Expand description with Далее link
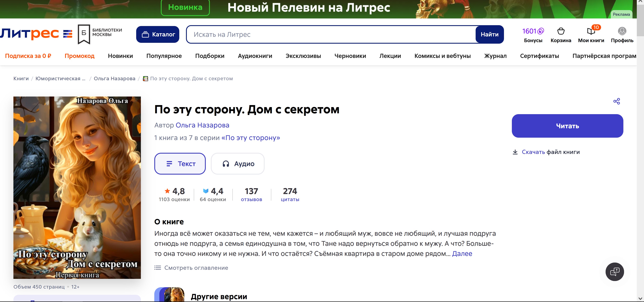This screenshot has width=644, height=302. tap(462, 253)
